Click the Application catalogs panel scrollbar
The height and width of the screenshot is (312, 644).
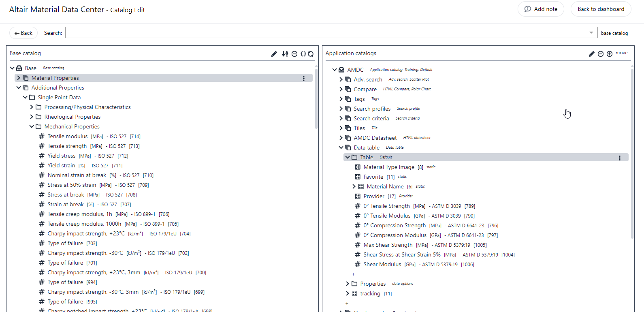[x=632, y=154]
